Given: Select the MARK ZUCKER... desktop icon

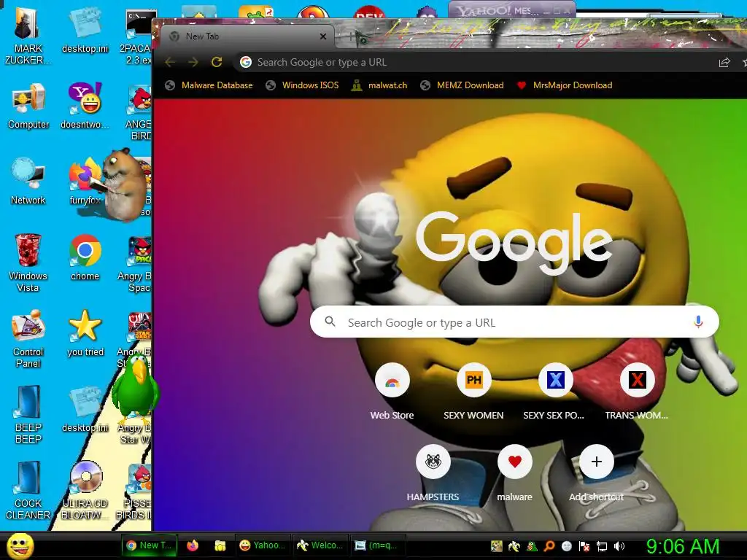Looking at the screenshot, I should point(27,35).
